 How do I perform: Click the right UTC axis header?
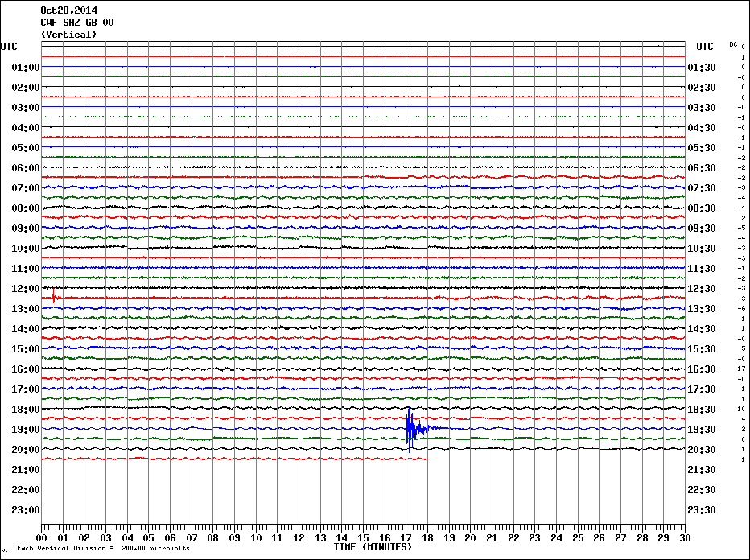pos(705,47)
